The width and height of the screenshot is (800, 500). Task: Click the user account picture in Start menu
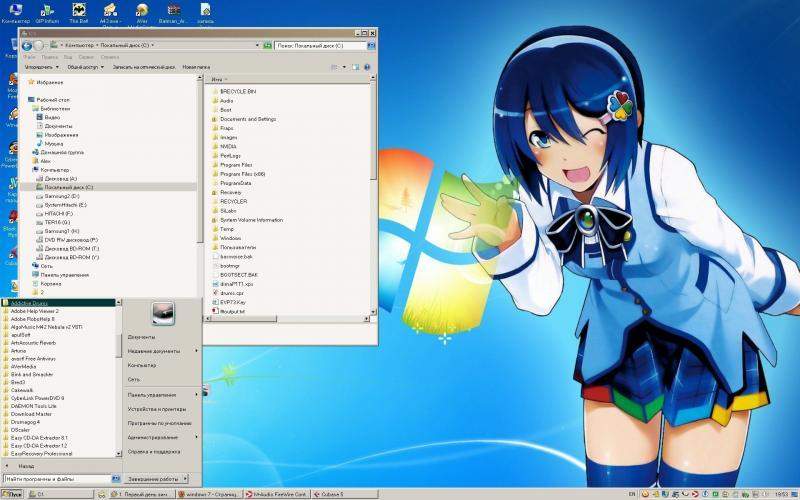pos(163,314)
